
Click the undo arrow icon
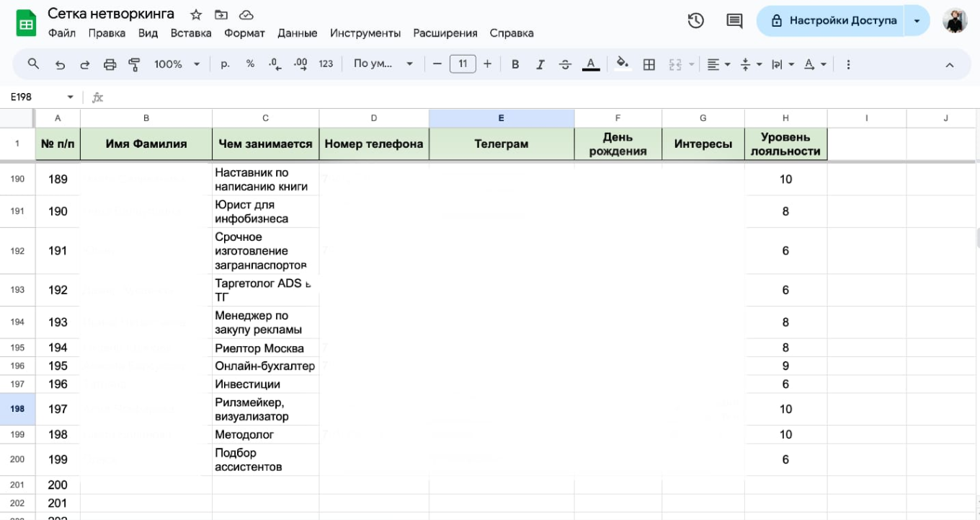pyautogui.click(x=60, y=64)
